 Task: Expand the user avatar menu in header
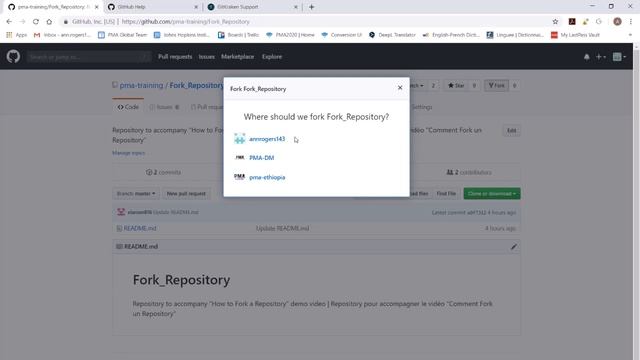tap(619, 57)
